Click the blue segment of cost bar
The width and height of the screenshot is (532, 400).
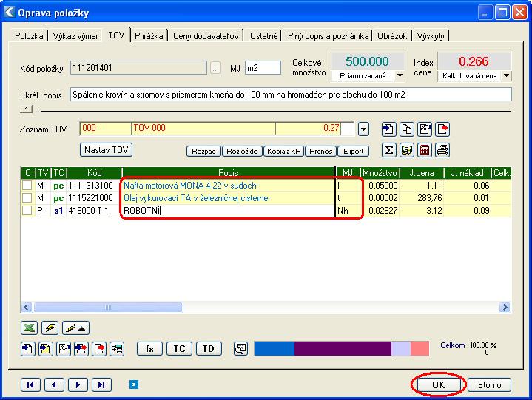275,348
